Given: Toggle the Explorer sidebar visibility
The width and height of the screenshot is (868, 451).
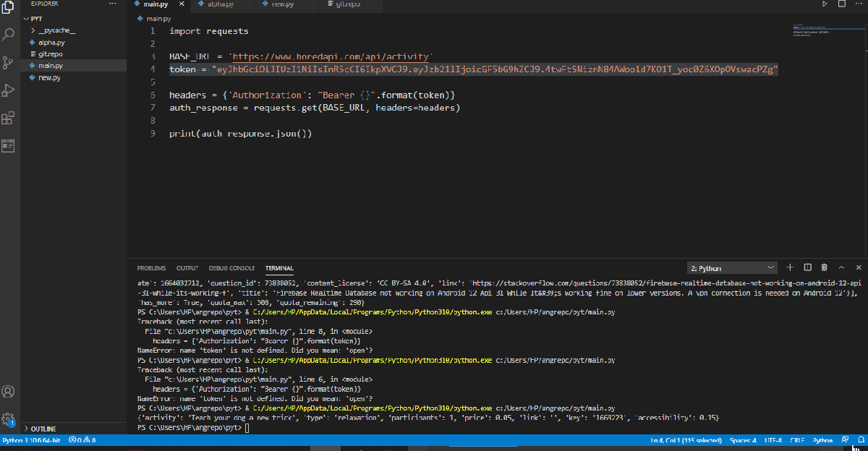Looking at the screenshot, I should (9, 7).
